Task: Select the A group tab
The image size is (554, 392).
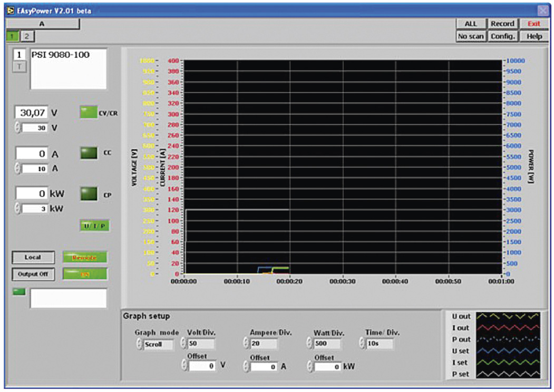Action: point(42,24)
